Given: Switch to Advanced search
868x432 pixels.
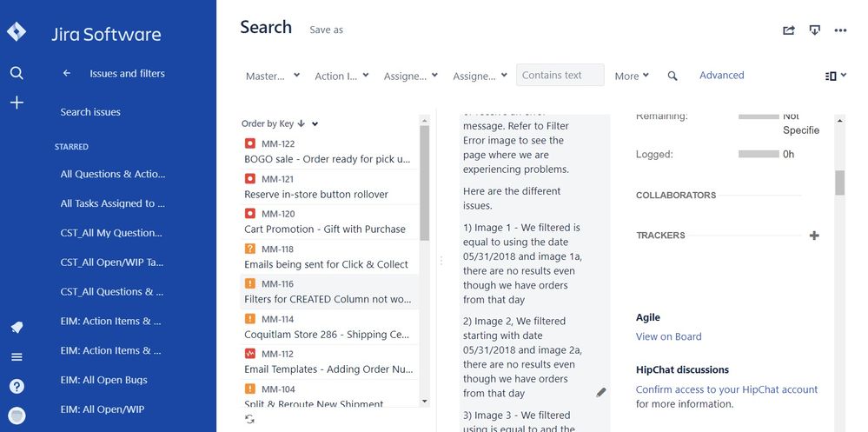Looking at the screenshot, I should [x=721, y=75].
